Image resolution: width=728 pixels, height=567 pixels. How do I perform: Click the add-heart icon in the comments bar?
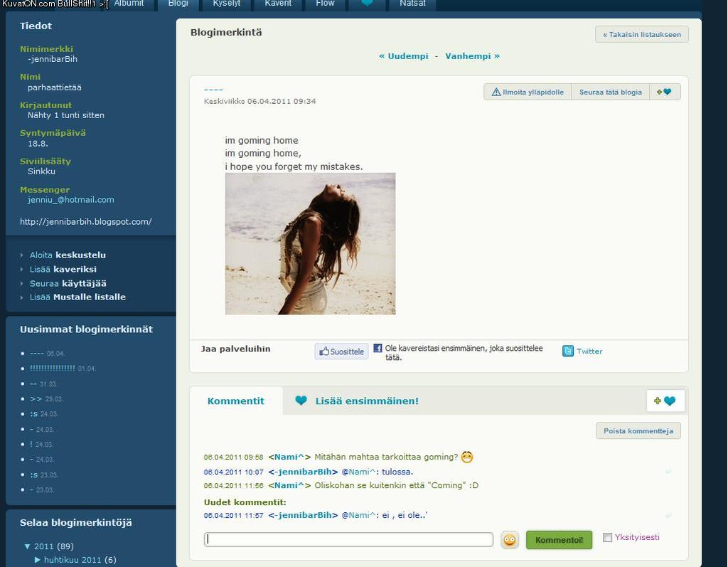(x=665, y=401)
